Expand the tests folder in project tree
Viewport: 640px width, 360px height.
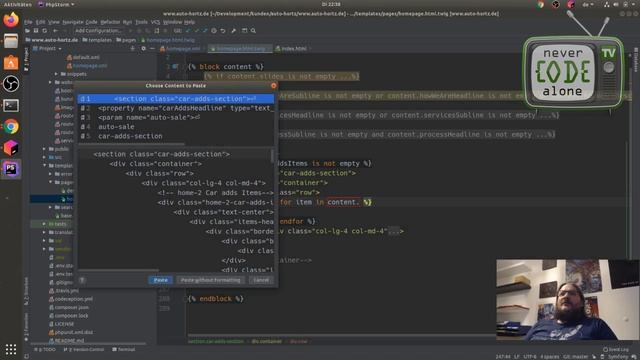click(x=44, y=224)
